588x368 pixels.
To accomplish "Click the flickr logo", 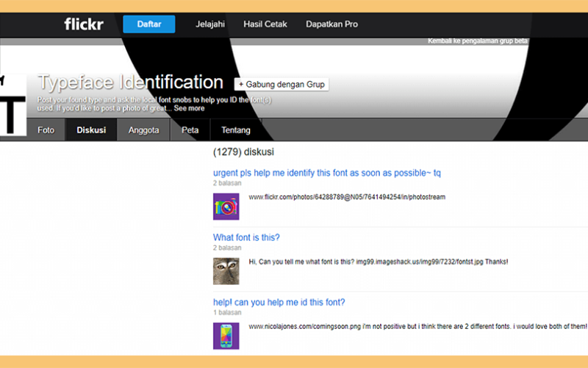I will (x=84, y=24).
